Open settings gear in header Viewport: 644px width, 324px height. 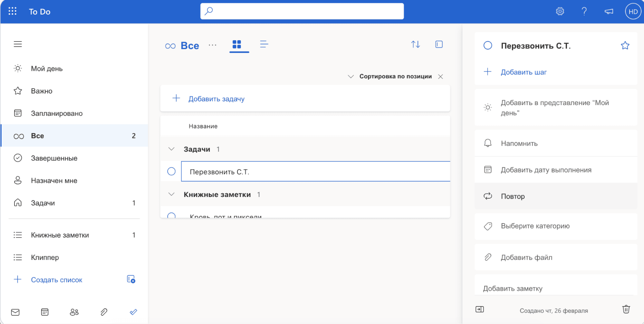click(560, 11)
